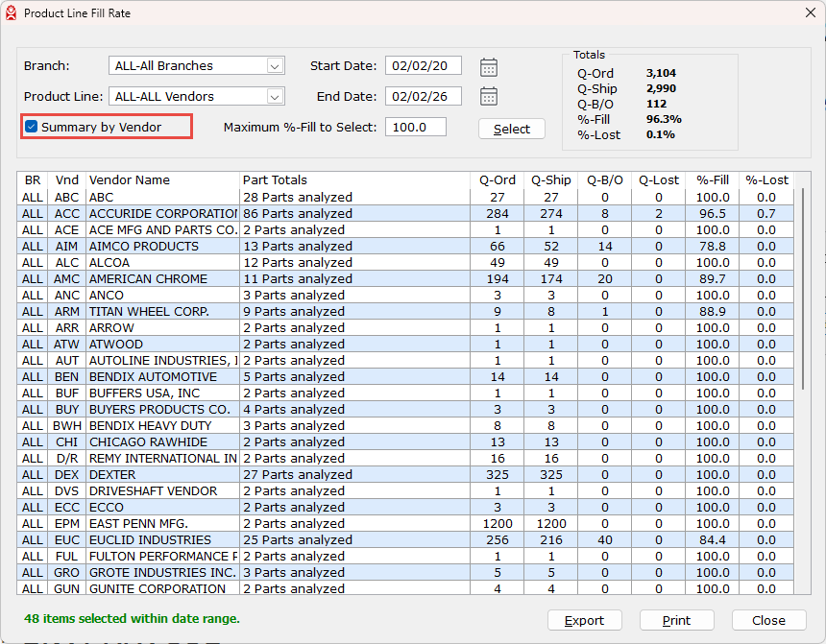The height and width of the screenshot is (644, 826).
Task: Click the app icon in title bar
Action: coord(12,13)
